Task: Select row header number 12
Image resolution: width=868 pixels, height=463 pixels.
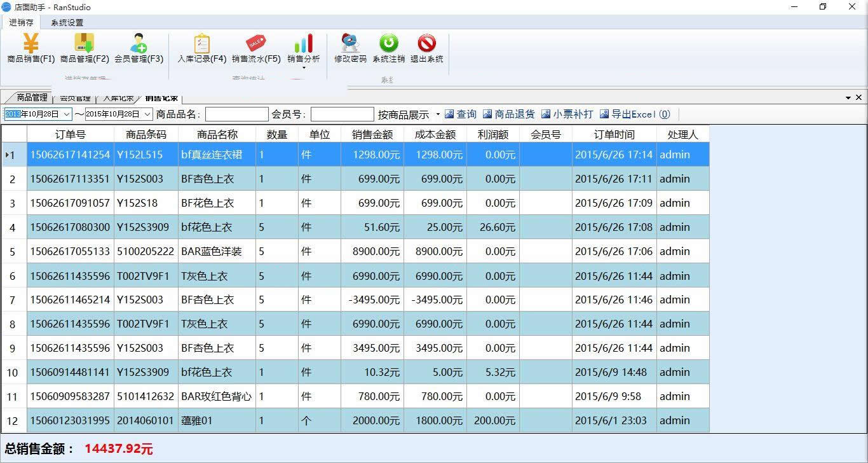Action: click(x=14, y=420)
